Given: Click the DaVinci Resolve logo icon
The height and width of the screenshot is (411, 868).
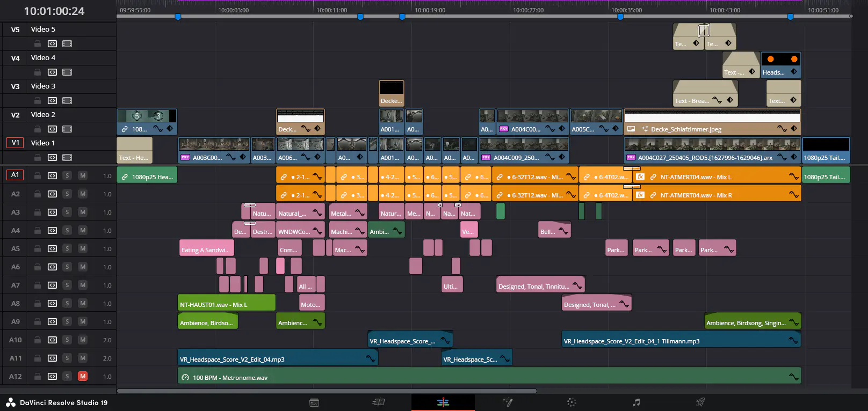Looking at the screenshot, I should [11, 402].
